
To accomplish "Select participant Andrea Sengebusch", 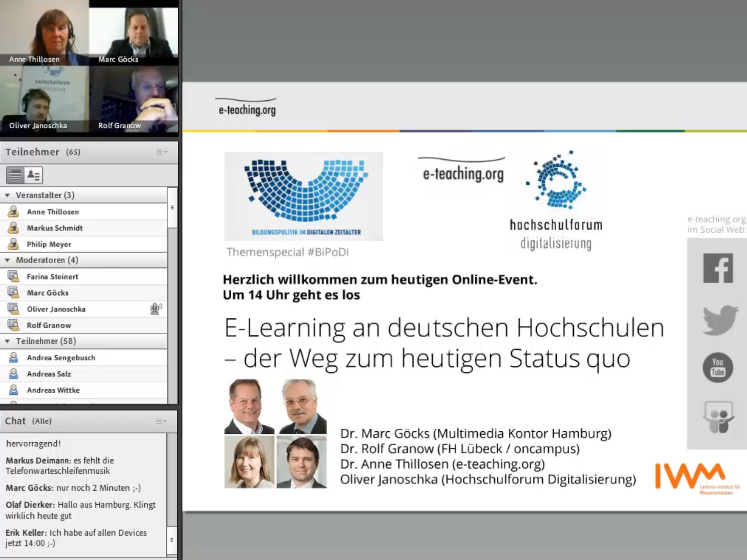I will click(84, 358).
